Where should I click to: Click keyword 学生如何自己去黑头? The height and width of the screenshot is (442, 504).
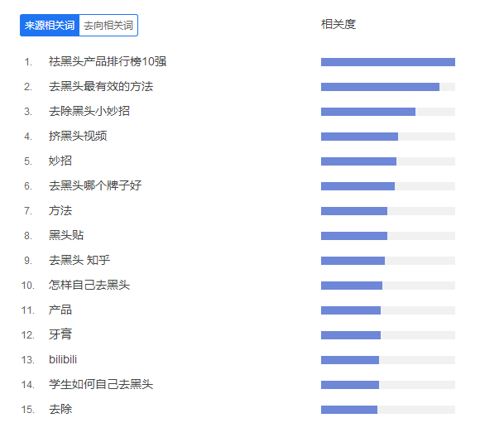101,385
